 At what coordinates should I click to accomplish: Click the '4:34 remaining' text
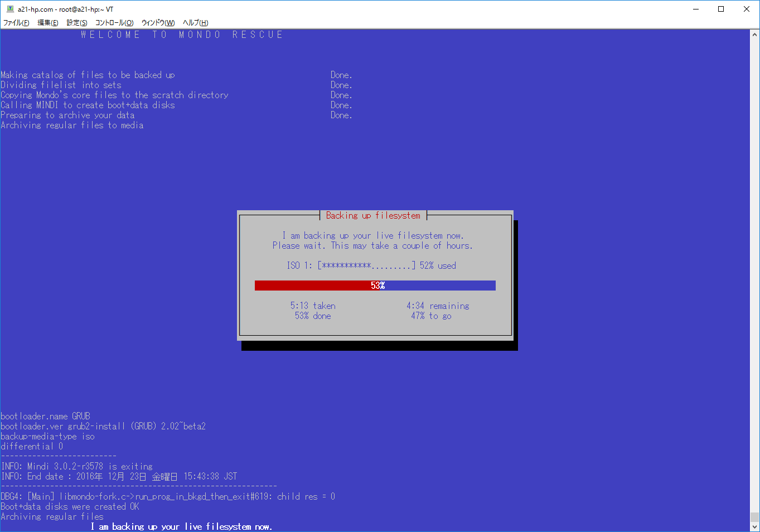(438, 306)
